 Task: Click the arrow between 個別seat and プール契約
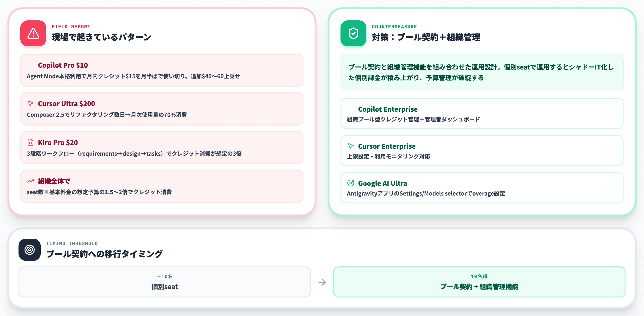coord(322,282)
